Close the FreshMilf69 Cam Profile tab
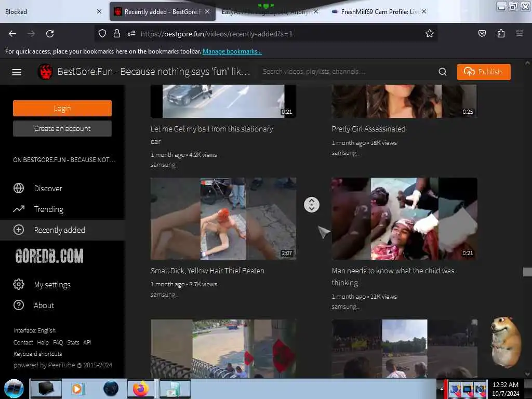This screenshot has height=399, width=532. coord(424,11)
